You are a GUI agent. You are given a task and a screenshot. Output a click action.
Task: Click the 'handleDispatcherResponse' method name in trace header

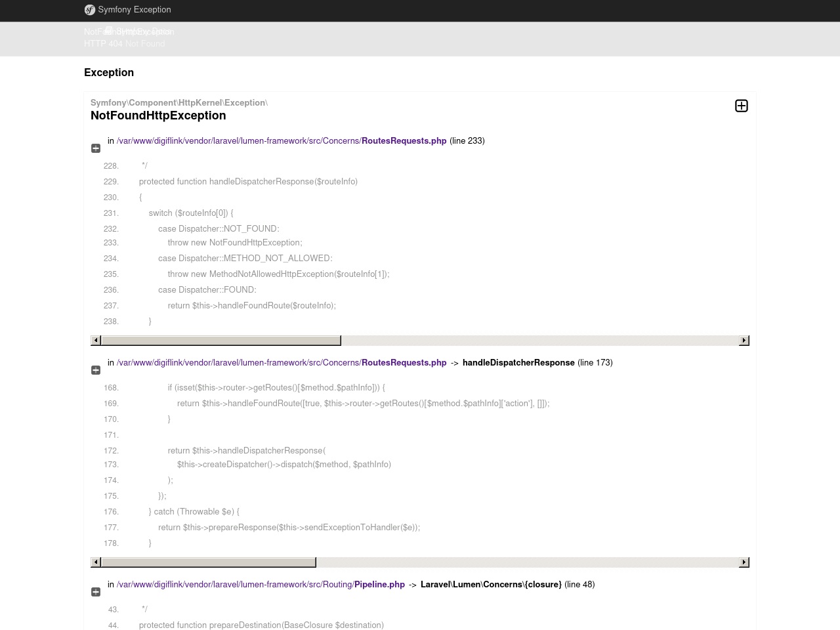(518, 363)
